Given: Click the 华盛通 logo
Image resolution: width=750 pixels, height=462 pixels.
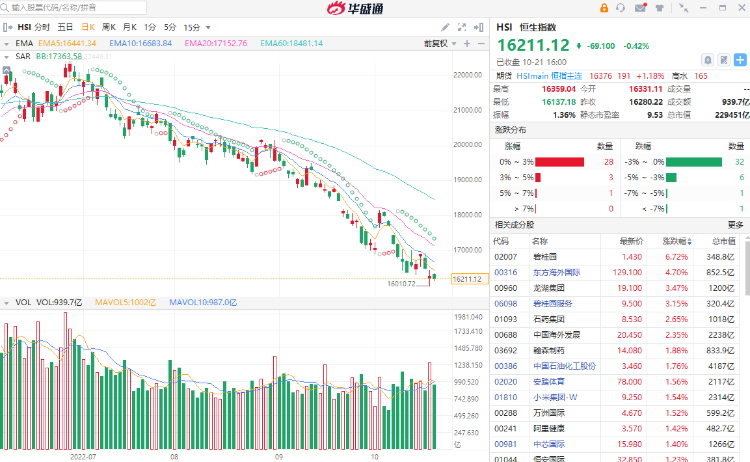Looking at the screenshot, I should 355,8.
